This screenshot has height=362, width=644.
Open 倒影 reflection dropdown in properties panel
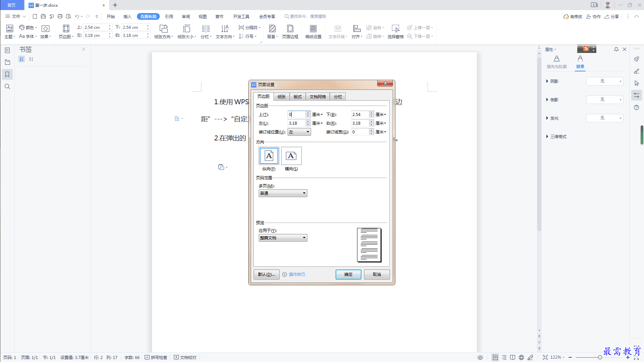tap(604, 100)
